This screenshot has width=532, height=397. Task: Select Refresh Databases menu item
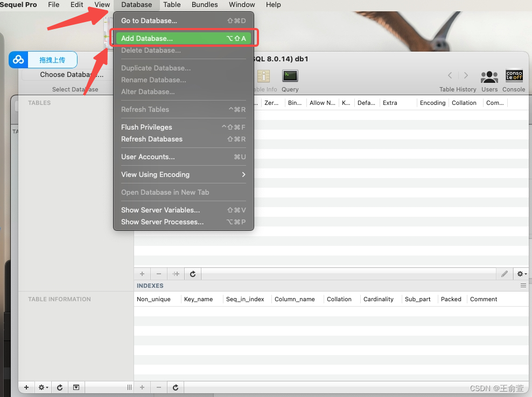click(x=184, y=139)
